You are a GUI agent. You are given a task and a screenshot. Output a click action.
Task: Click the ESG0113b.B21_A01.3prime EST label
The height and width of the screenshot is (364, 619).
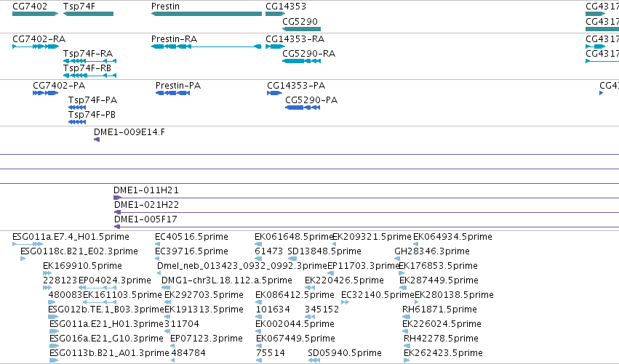click(109, 353)
